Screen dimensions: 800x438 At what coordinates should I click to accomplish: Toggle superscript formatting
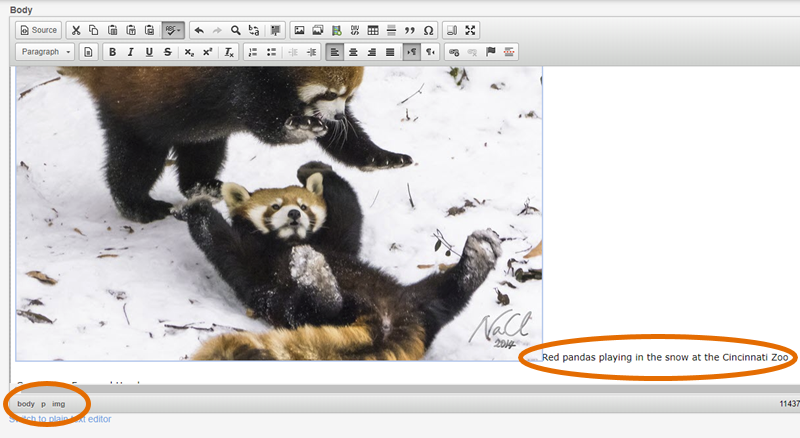(x=207, y=52)
